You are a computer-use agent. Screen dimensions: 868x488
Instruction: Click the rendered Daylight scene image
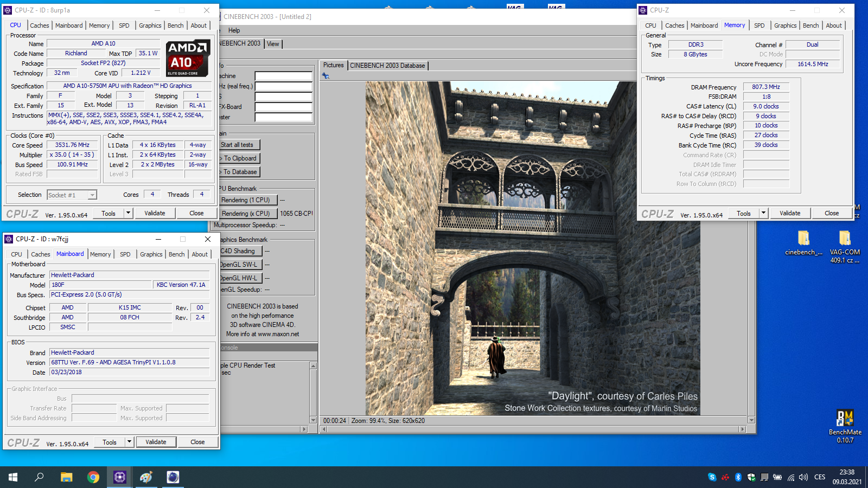coord(533,248)
